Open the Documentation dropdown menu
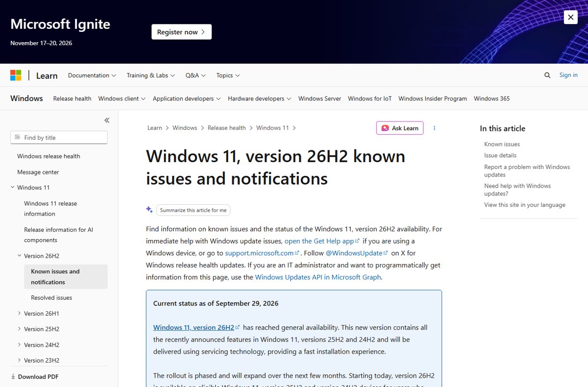 click(92, 75)
